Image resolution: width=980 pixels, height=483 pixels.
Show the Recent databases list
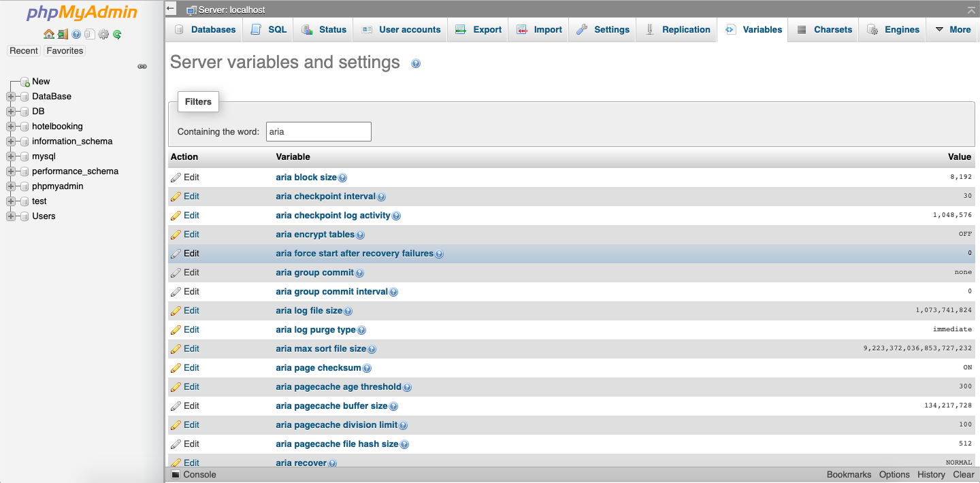coord(24,50)
